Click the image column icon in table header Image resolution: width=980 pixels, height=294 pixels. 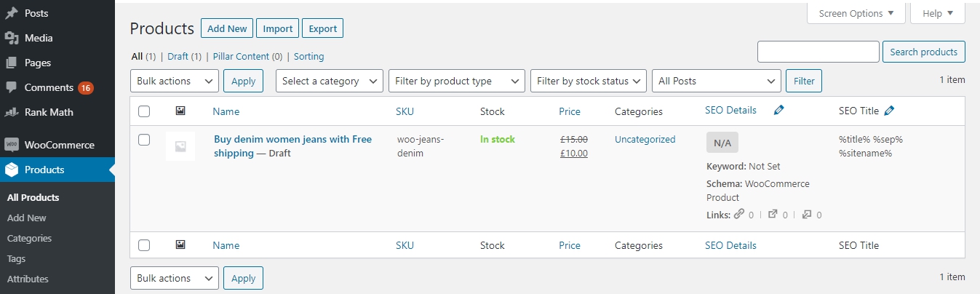[x=180, y=111]
